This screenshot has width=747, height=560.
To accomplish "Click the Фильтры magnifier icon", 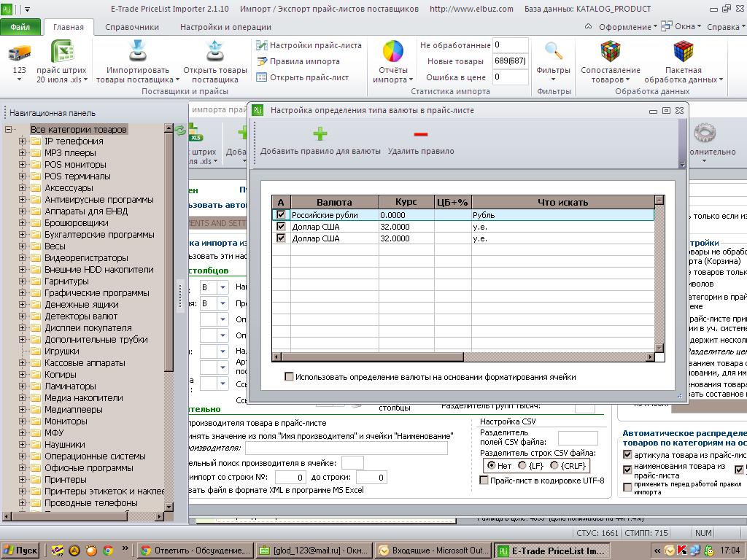I will point(553,51).
